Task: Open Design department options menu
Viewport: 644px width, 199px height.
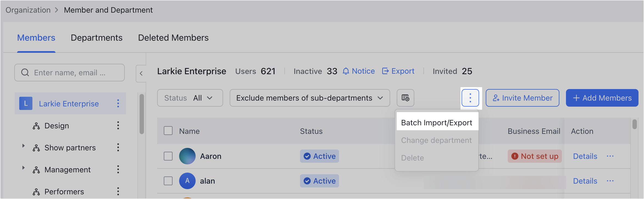Action: click(118, 125)
